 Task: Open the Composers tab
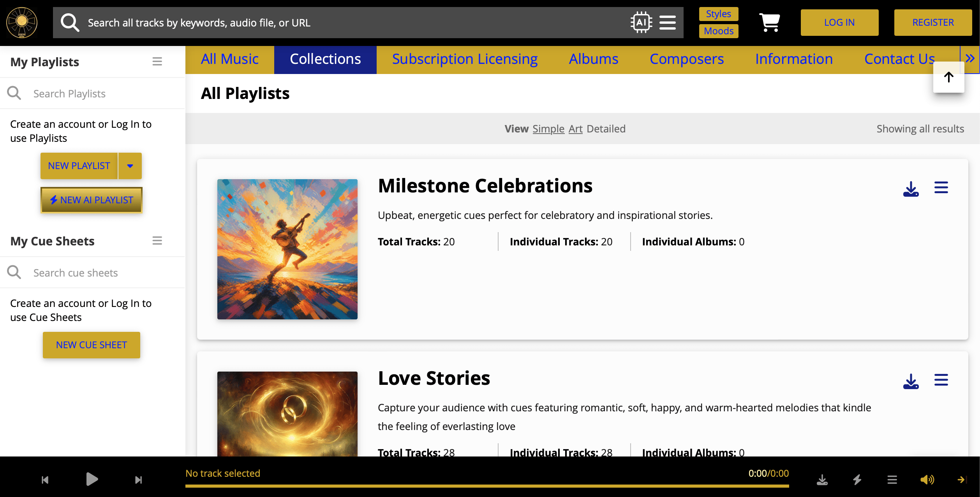click(687, 60)
